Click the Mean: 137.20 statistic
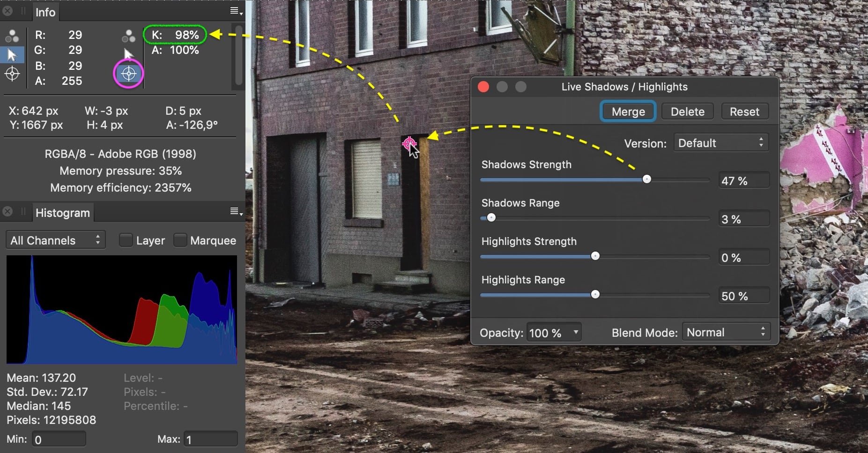This screenshot has width=868, height=453. pyautogui.click(x=41, y=378)
